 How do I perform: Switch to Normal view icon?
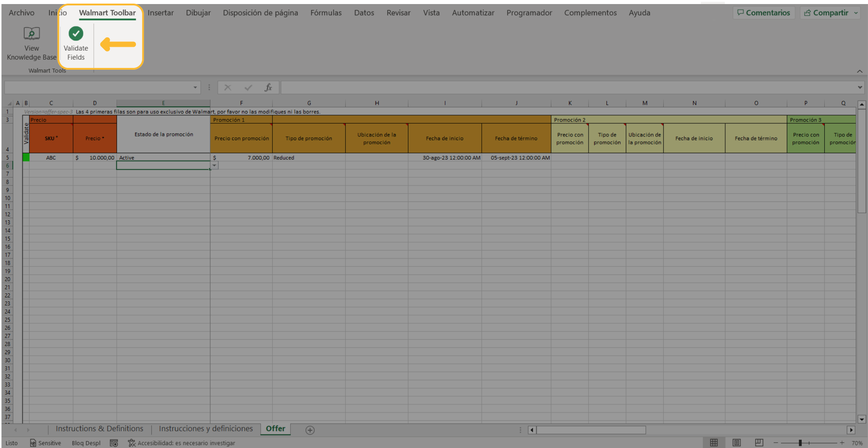(714, 443)
